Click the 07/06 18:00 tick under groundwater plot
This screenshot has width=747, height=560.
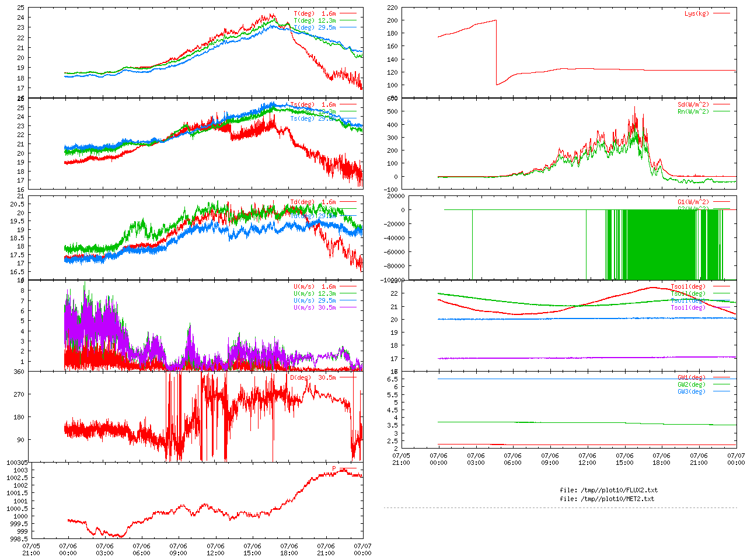(x=661, y=459)
